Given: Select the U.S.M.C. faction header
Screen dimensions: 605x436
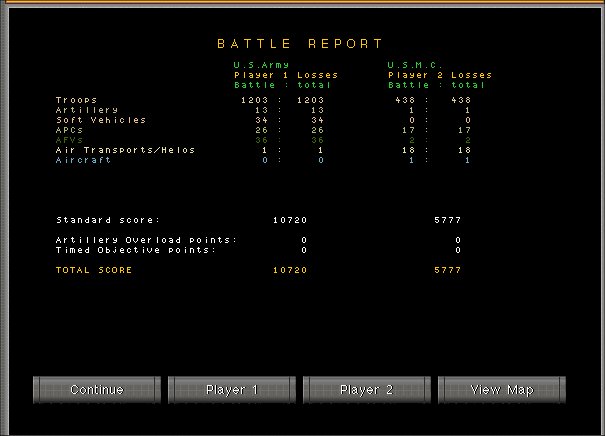Looking at the screenshot, I should point(414,65).
